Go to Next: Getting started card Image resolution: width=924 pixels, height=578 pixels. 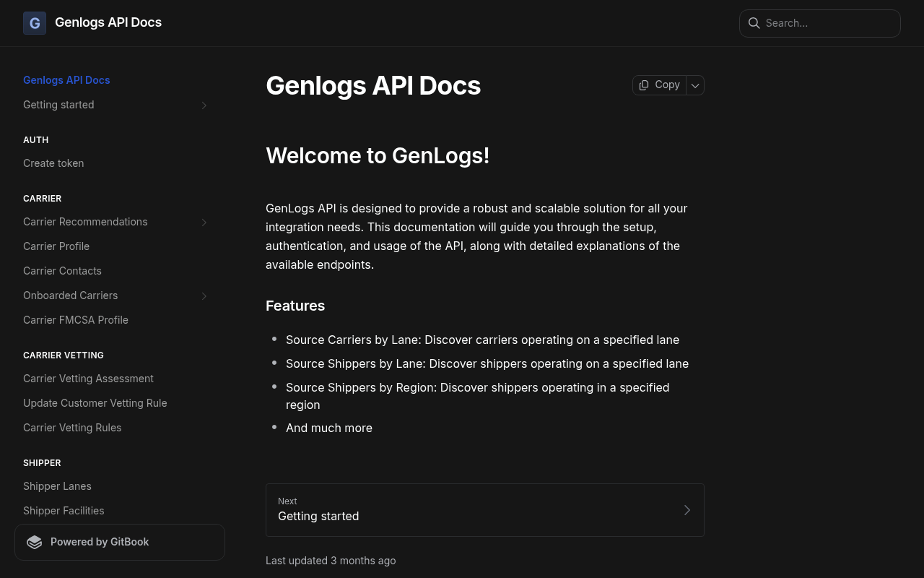coord(485,510)
